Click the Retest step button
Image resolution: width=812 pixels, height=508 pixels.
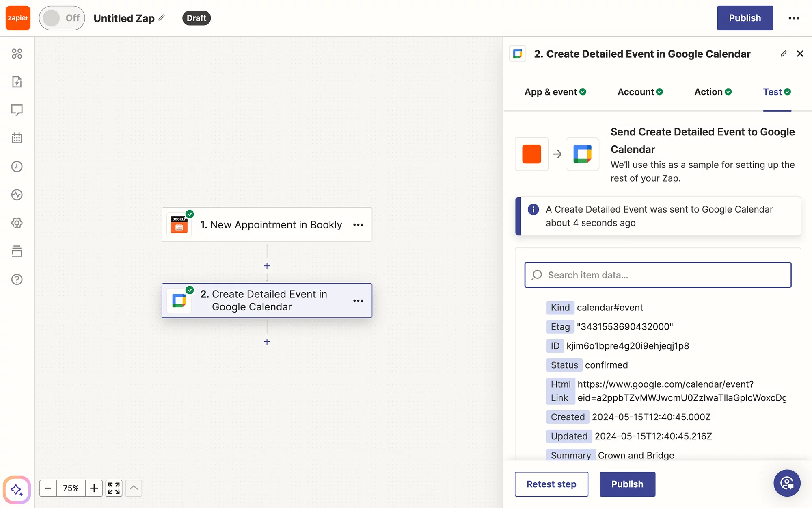(x=551, y=484)
